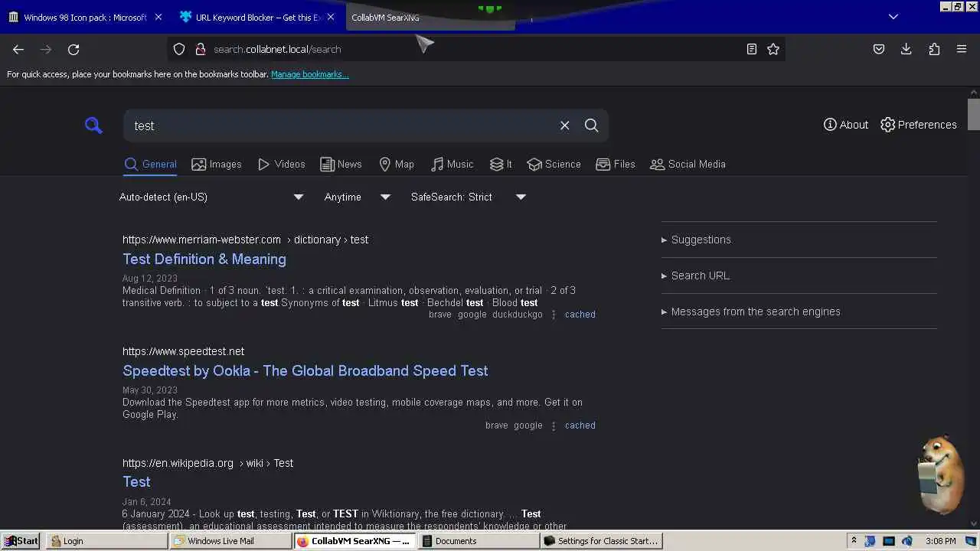Open the three-dot menu on the Merriam-Webster result

click(554, 315)
